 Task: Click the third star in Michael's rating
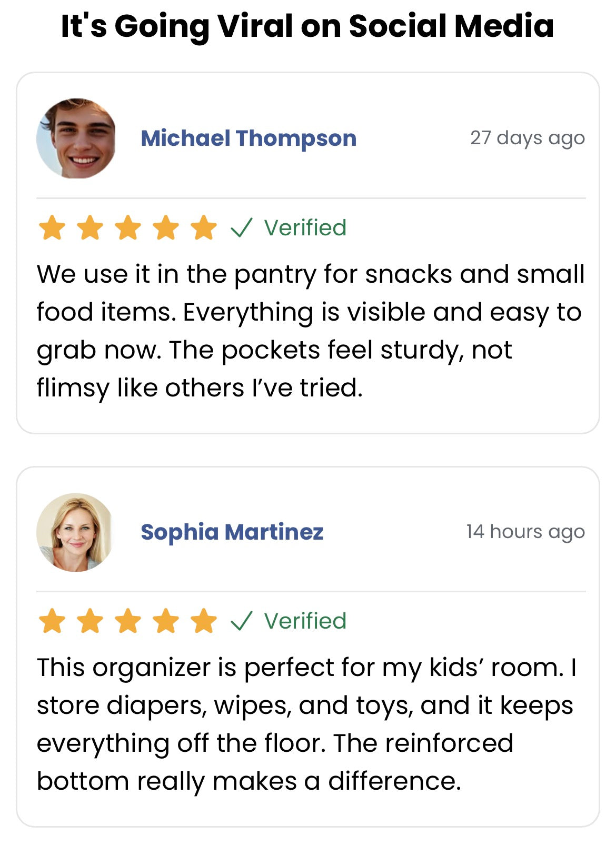click(x=128, y=227)
